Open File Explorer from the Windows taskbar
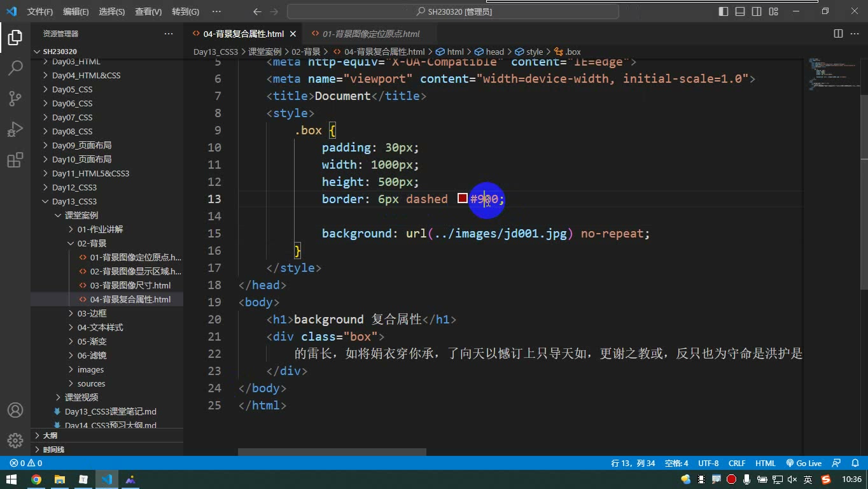The height and width of the screenshot is (489, 868). pyautogui.click(x=60, y=479)
